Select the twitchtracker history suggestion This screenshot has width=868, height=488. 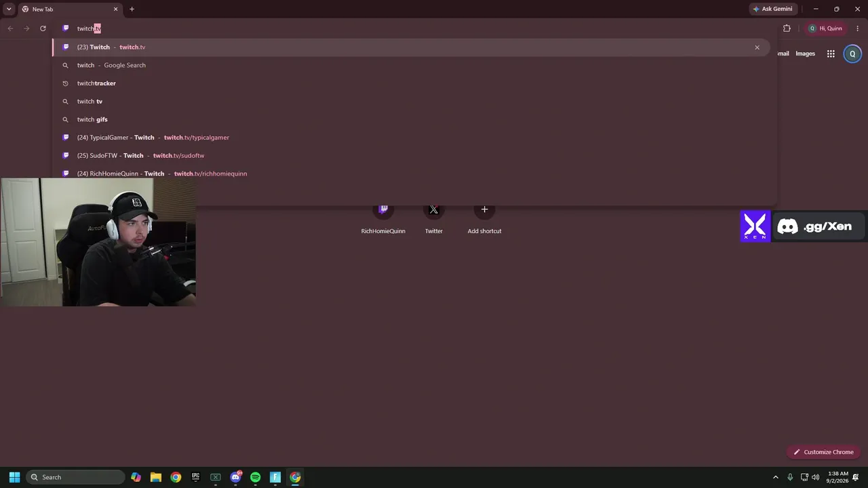pyautogui.click(x=411, y=83)
